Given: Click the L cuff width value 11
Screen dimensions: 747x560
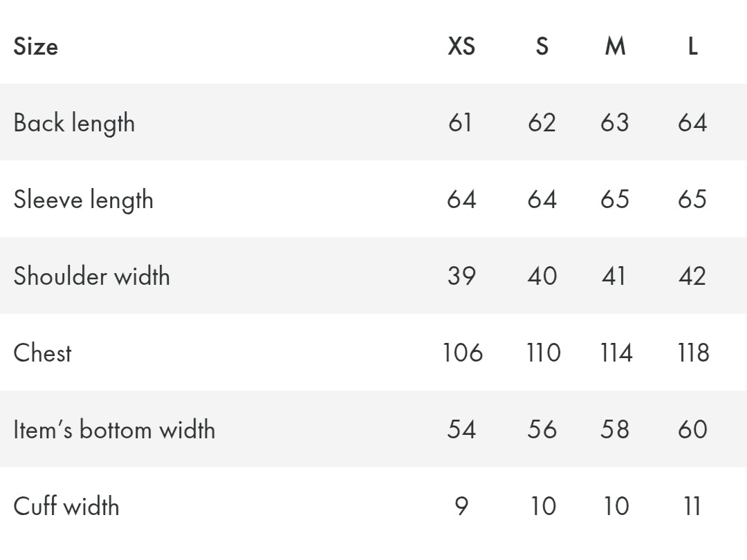Looking at the screenshot, I should (x=692, y=507).
